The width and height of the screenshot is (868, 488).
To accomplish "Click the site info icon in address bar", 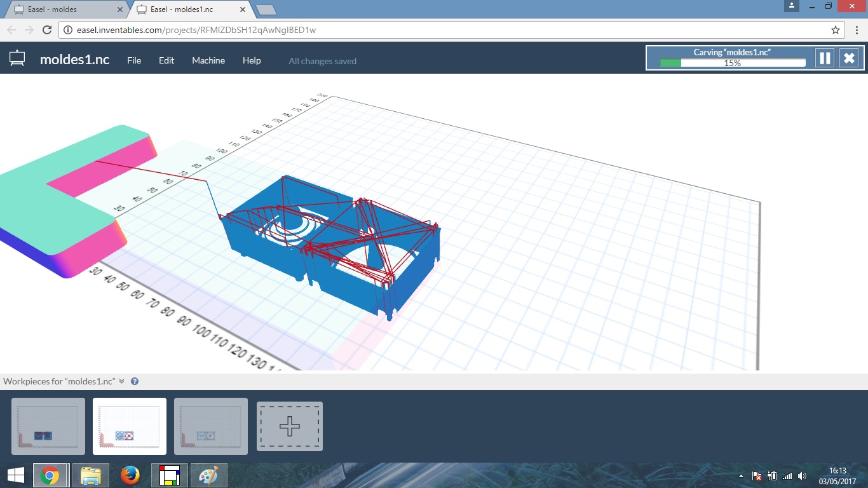I will (x=69, y=30).
